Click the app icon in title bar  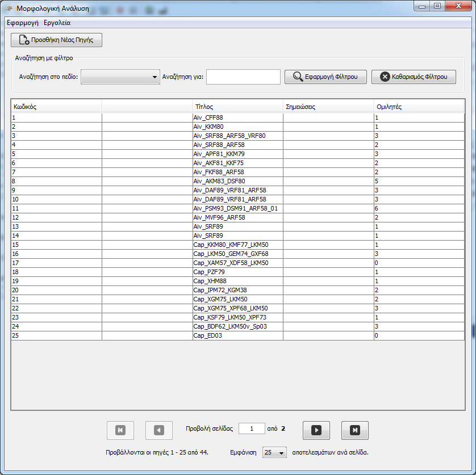tap(9, 9)
